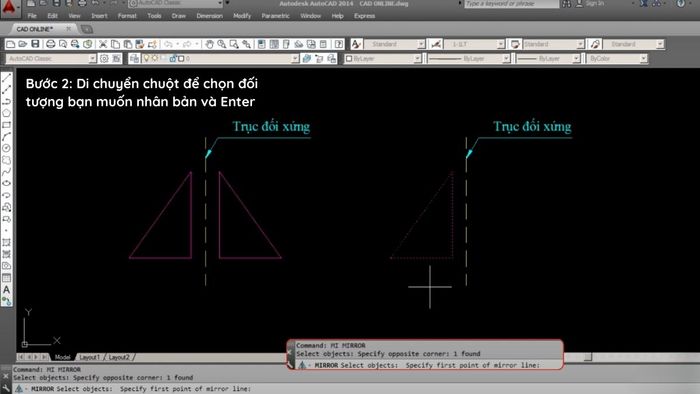Open the Properties palette icon
Viewport: 700px width, 394px height.
(x=262, y=44)
